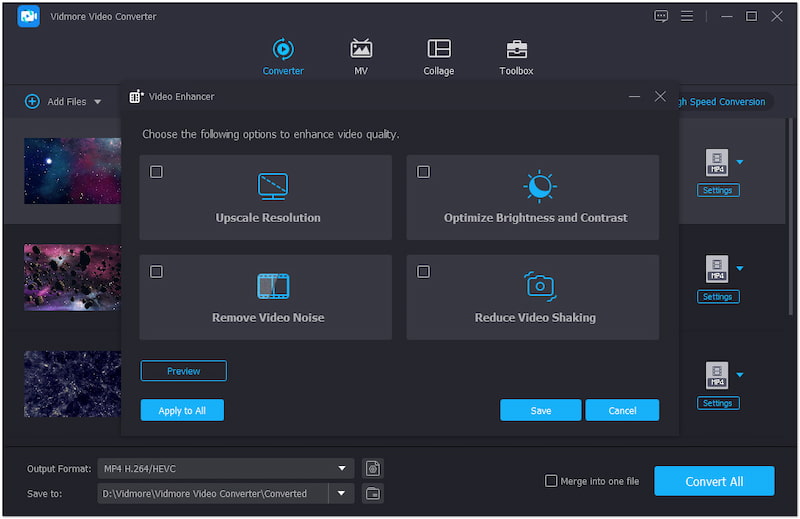The width and height of the screenshot is (800, 519).
Task: Click the Upscale Resolution monitor icon
Action: coord(272,186)
